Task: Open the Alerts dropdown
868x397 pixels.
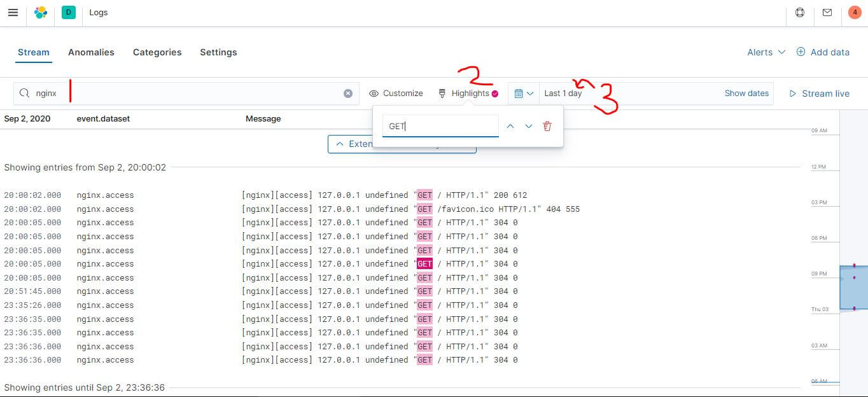Action: click(766, 52)
